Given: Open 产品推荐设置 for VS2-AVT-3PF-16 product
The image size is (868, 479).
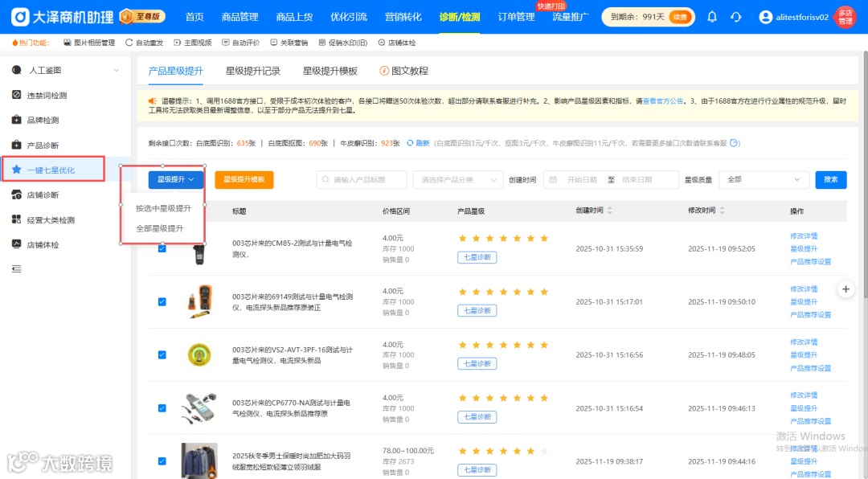Looking at the screenshot, I should pos(810,368).
